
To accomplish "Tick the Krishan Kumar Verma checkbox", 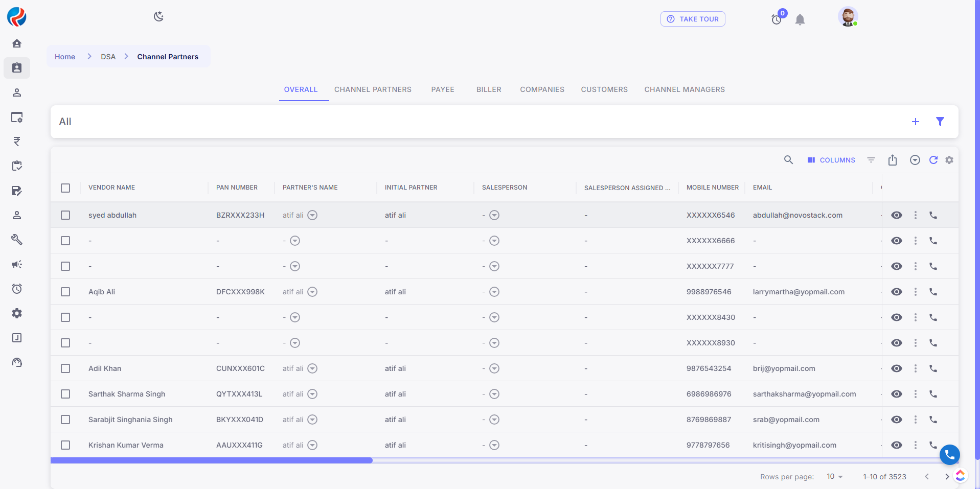I will [x=65, y=445].
